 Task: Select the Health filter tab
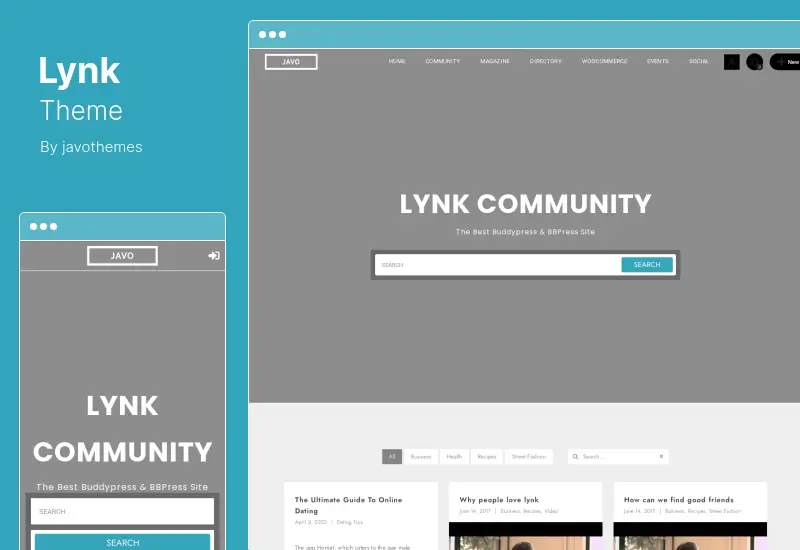[454, 457]
